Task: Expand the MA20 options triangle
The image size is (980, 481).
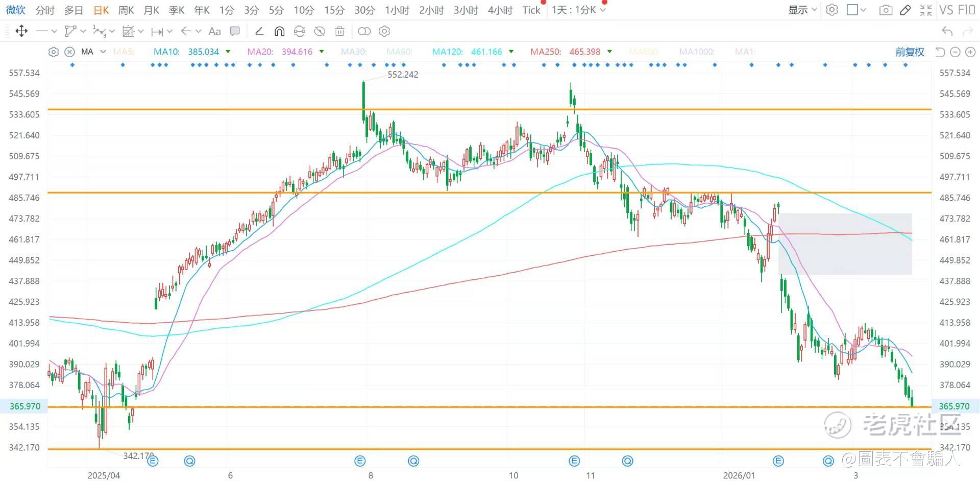Action: (322, 52)
